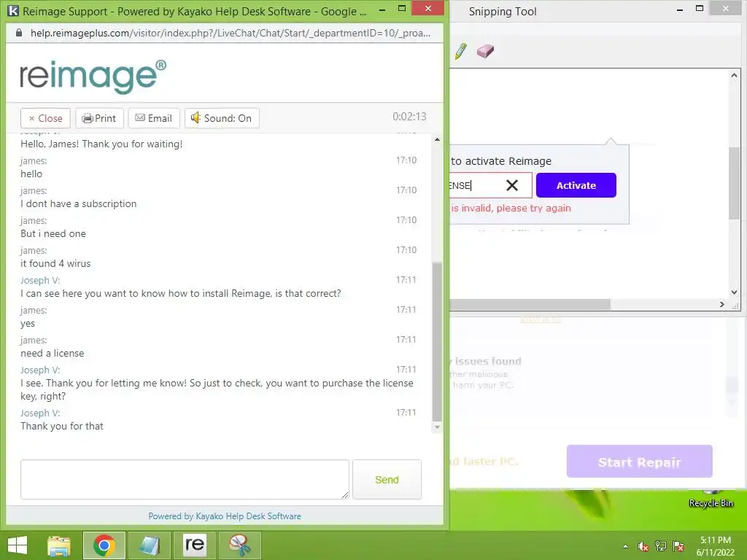Switch to Snipping Tool in taskbar
Screen dimensions: 747x560
pyautogui.click(x=239, y=545)
